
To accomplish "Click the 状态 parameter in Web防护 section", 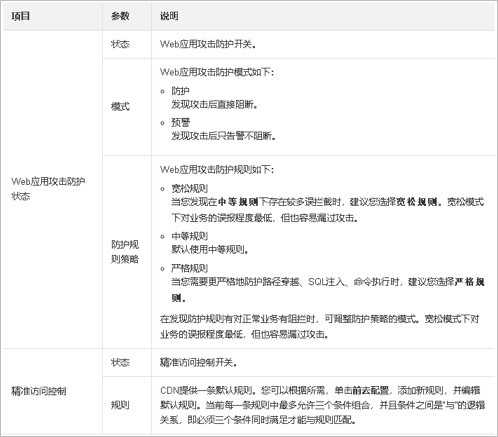I will (120, 44).
